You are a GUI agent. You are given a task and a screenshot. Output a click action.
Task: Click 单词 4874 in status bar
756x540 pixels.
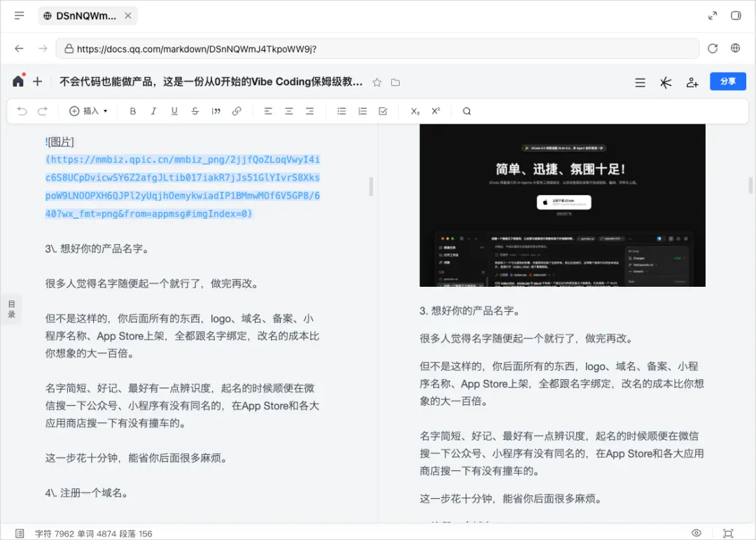point(97,534)
